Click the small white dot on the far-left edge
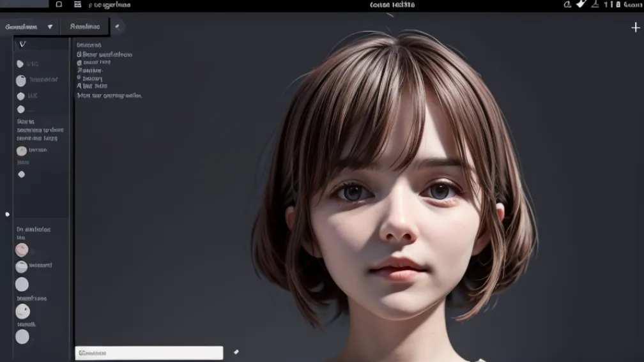 coord(7,215)
